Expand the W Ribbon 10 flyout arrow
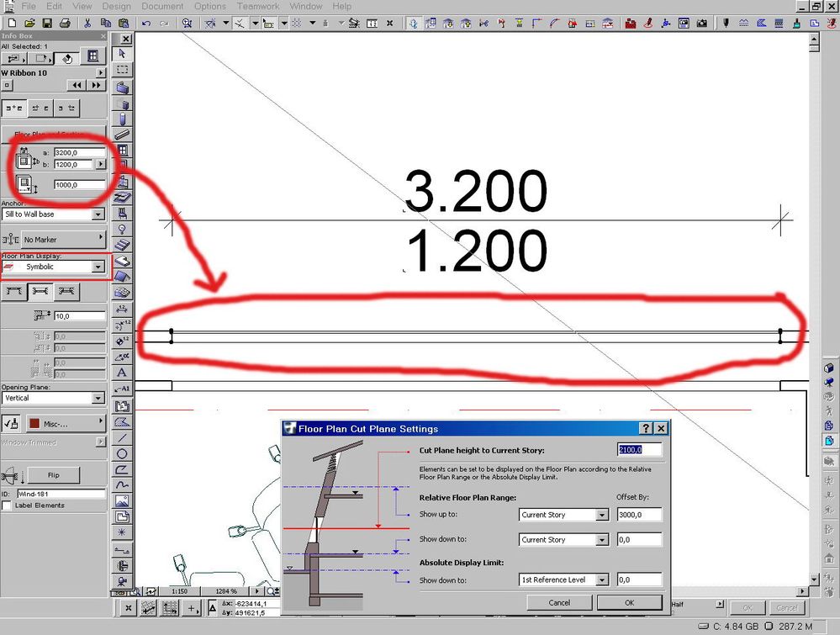Viewport: 840px width, 635px height. [101, 72]
